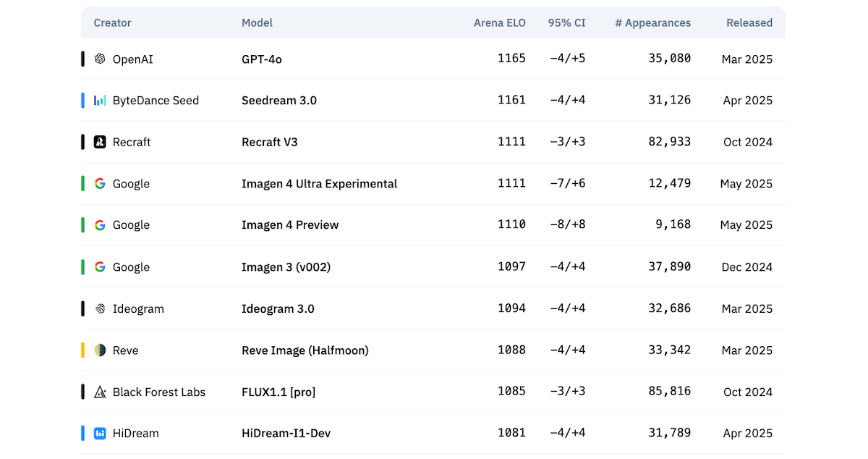Click the yellow color bar beside Reve

[x=82, y=350]
